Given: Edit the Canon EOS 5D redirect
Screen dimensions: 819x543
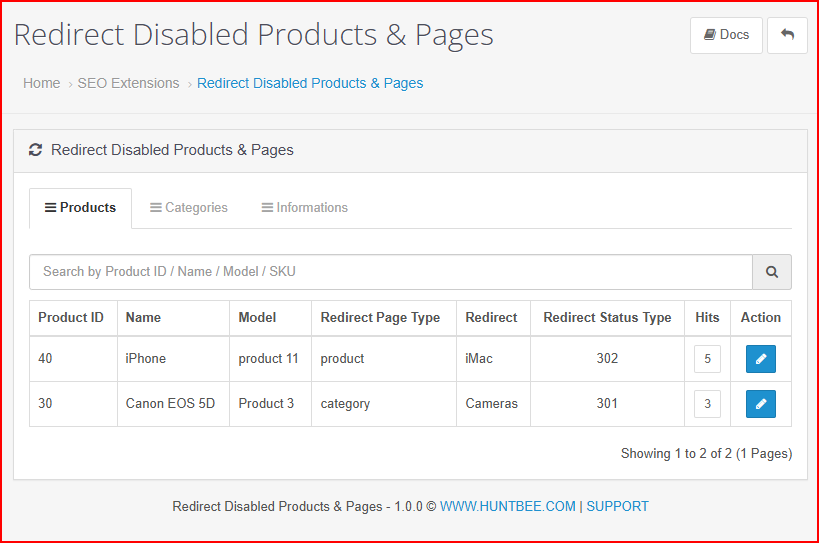Looking at the screenshot, I should point(760,404).
